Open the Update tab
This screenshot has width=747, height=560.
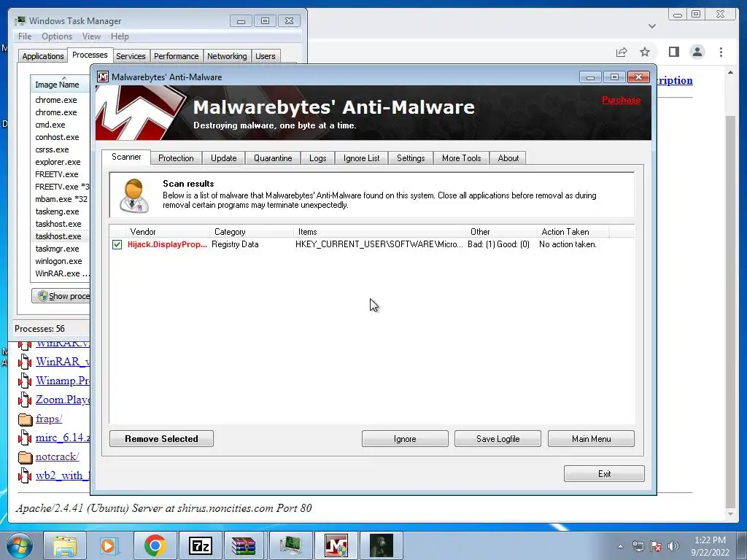(223, 158)
